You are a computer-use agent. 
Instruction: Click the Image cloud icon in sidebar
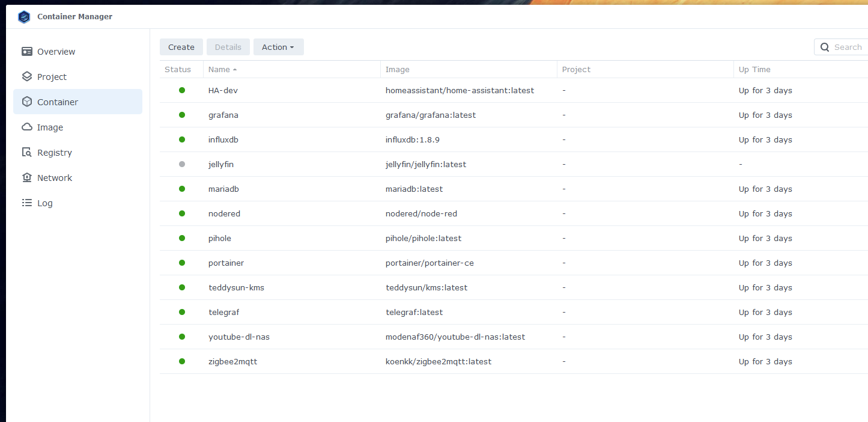coord(26,127)
